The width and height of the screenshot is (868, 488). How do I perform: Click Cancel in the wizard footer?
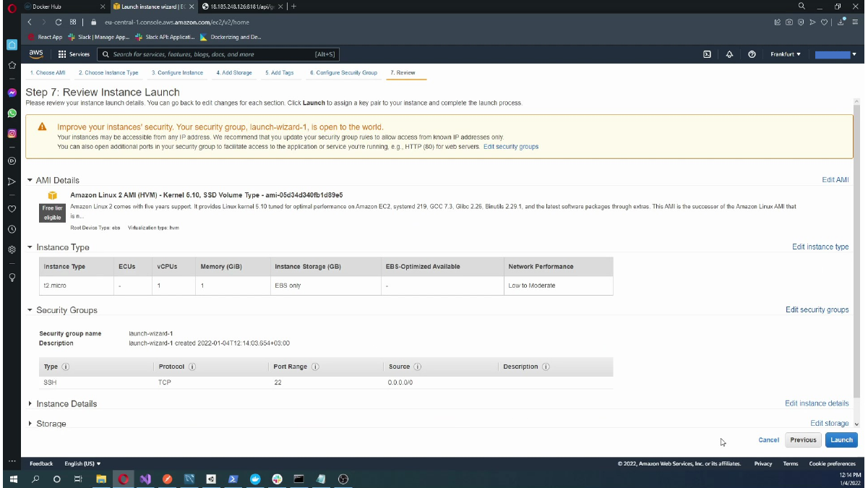point(768,440)
